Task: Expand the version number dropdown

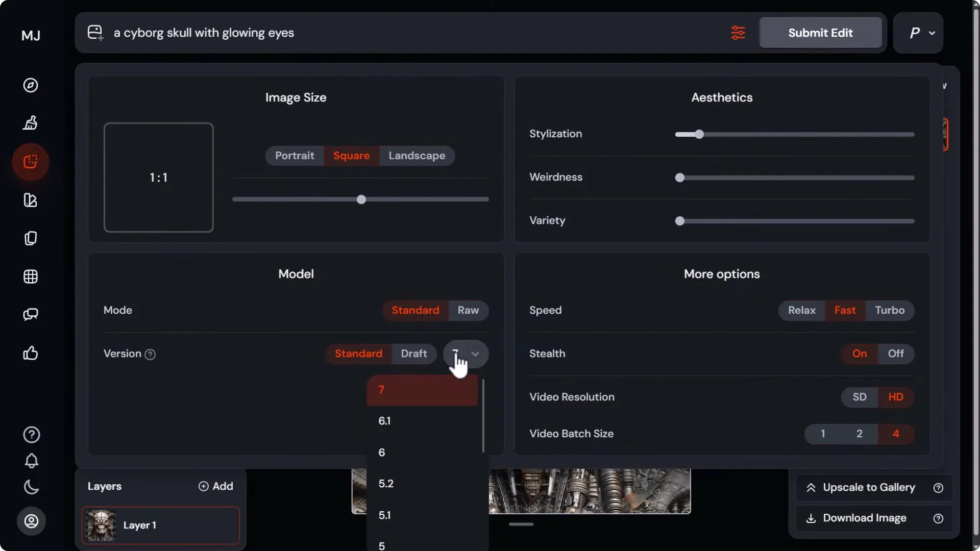Action: tap(465, 354)
